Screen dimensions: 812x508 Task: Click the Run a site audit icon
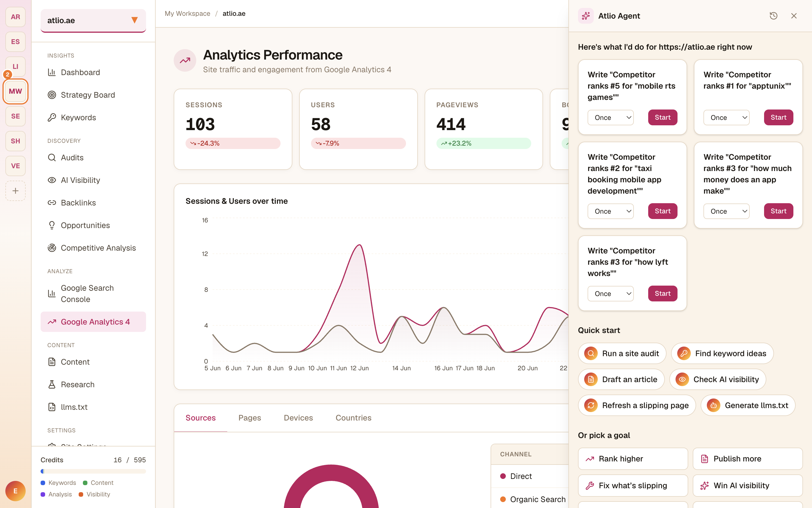tap(591, 353)
